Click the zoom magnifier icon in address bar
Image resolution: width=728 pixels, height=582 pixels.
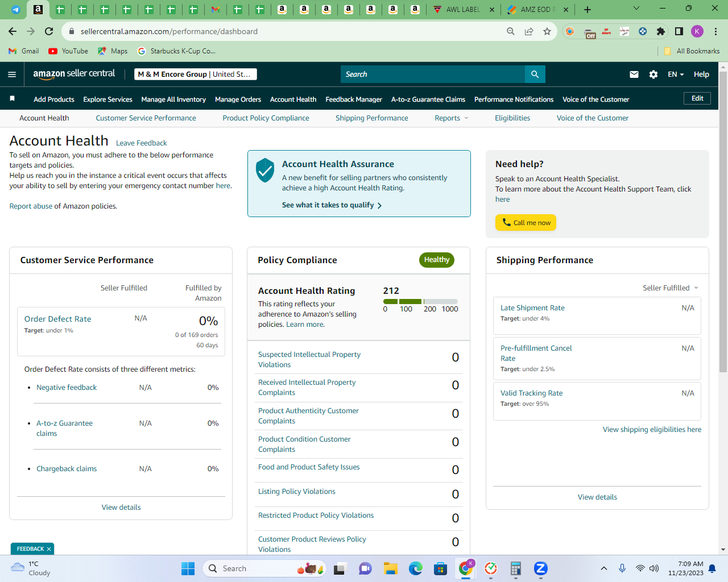511,31
